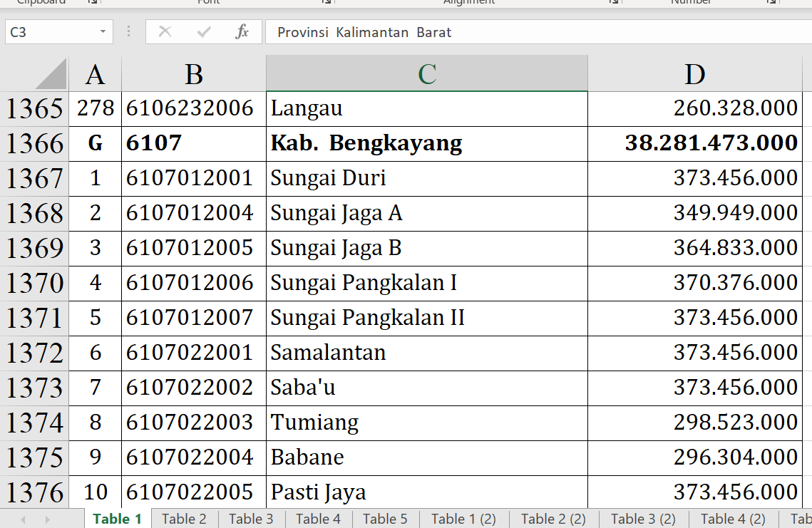Click the Insert Function fx icon
The image size is (812, 528).
point(242,32)
